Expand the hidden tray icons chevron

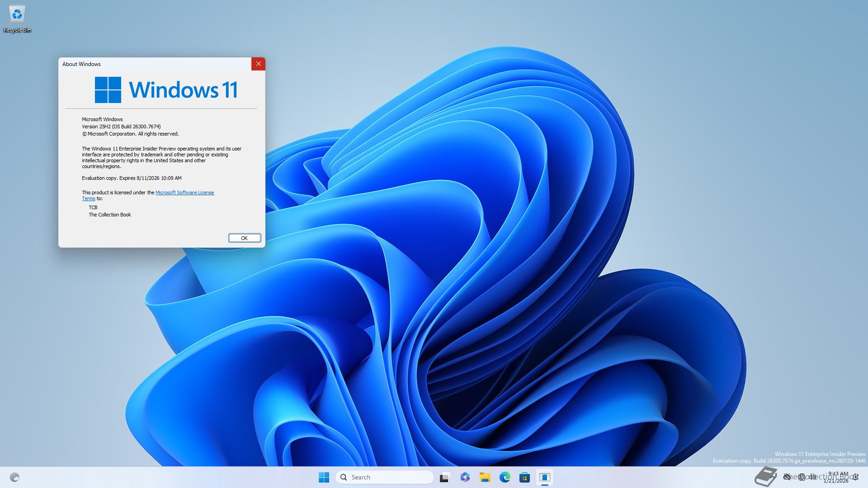(773, 477)
